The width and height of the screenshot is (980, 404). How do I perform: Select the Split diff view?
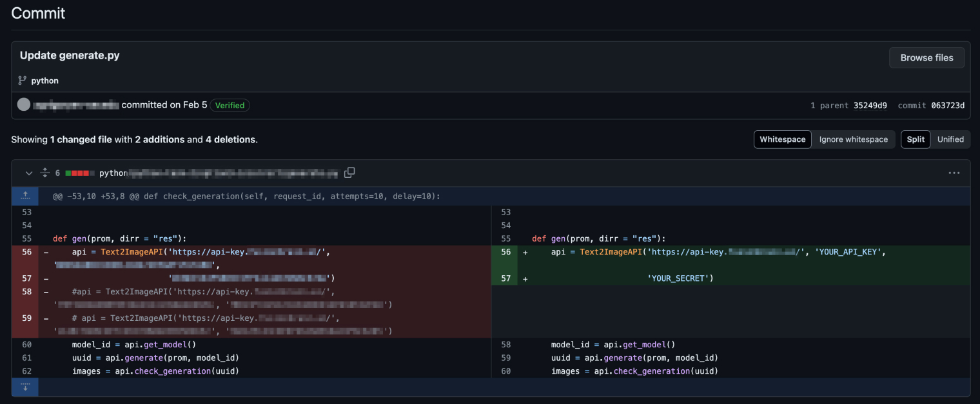[915, 139]
